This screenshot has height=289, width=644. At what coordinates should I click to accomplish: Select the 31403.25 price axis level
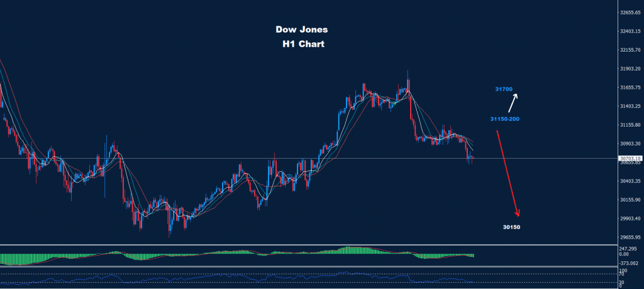click(x=630, y=106)
